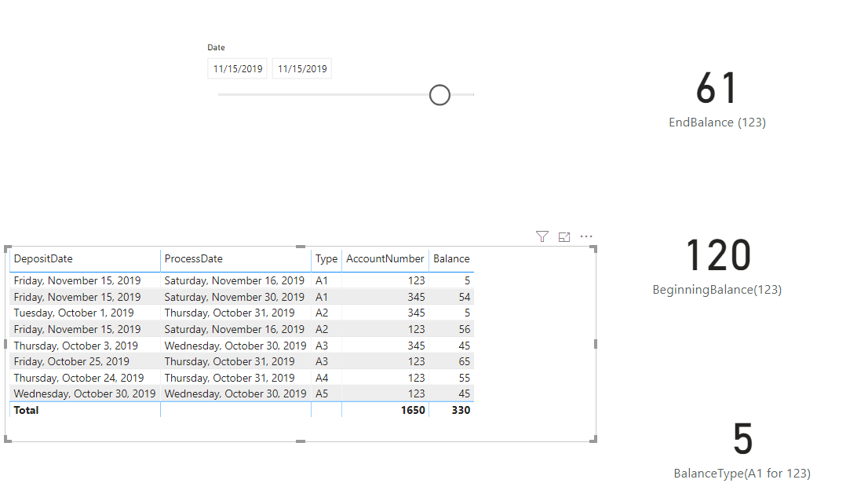Click the Total row label

(26, 411)
